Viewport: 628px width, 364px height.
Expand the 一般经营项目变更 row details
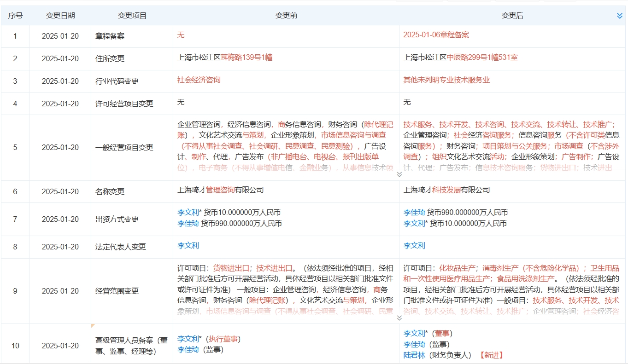(399, 174)
